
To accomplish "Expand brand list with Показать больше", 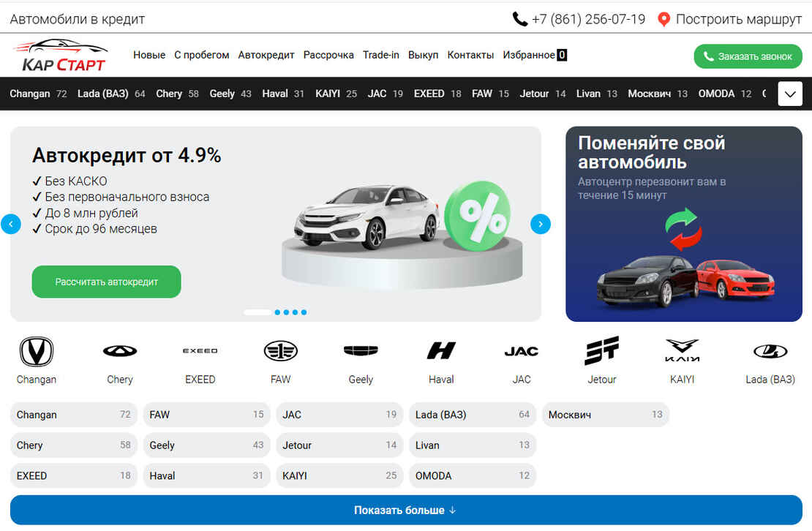I will click(406, 511).
